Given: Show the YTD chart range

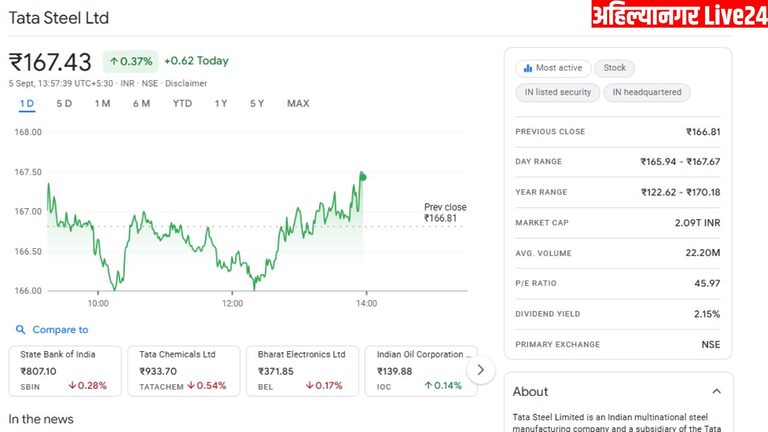Looking at the screenshot, I should coord(182,104).
